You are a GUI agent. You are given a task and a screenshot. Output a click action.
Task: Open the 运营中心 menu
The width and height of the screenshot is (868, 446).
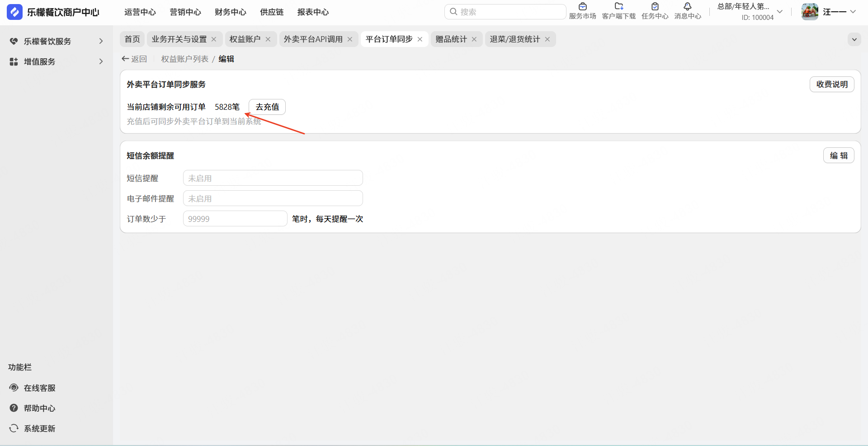pyautogui.click(x=140, y=12)
